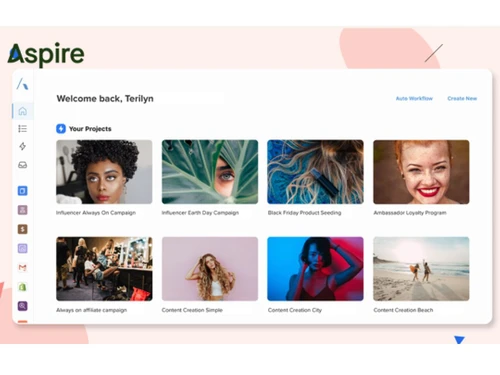
Task: Click the "Your Projects" heading
Action: point(90,129)
